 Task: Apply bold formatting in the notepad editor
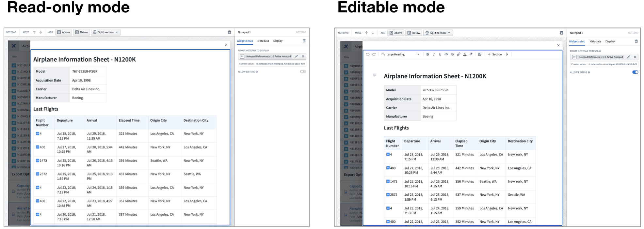tap(427, 54)
